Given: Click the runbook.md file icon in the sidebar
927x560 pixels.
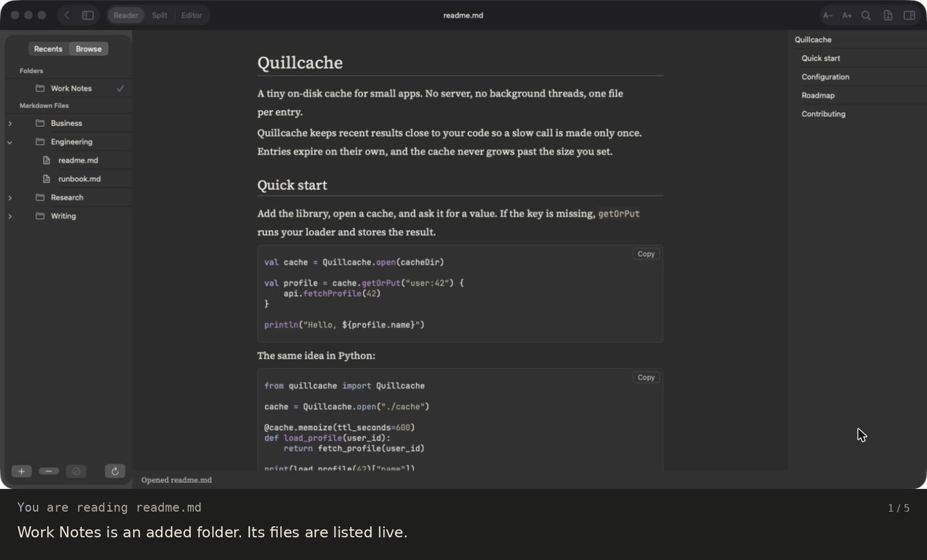Looking at the screenshot, I should [x=47, y=179].
